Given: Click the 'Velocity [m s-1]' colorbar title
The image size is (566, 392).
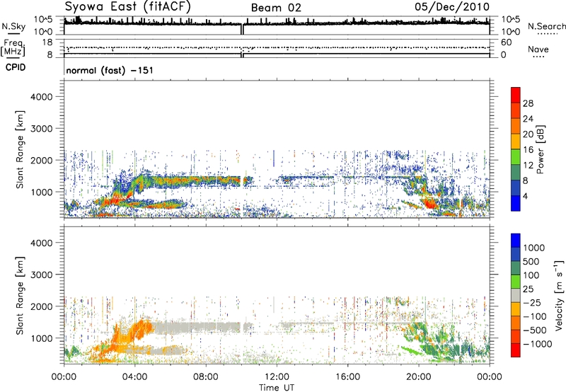Looking at the screenshot, I should [559, 295].
